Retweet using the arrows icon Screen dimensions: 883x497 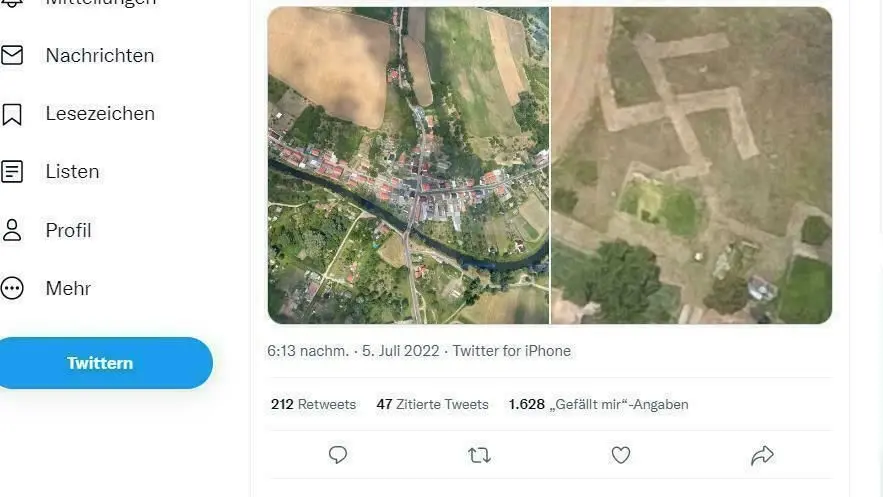click(479, 455)
